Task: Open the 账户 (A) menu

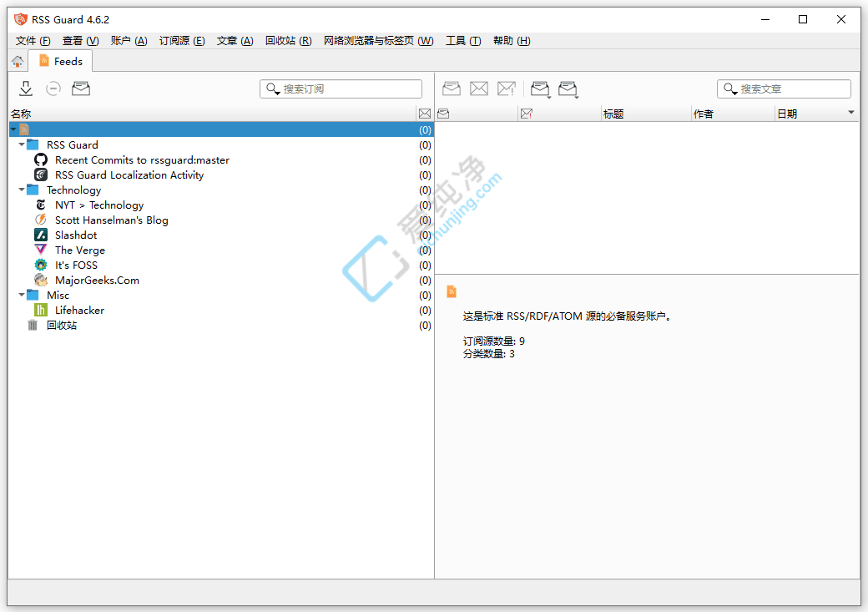Action: pyautogui.click(x=129, y=41)
